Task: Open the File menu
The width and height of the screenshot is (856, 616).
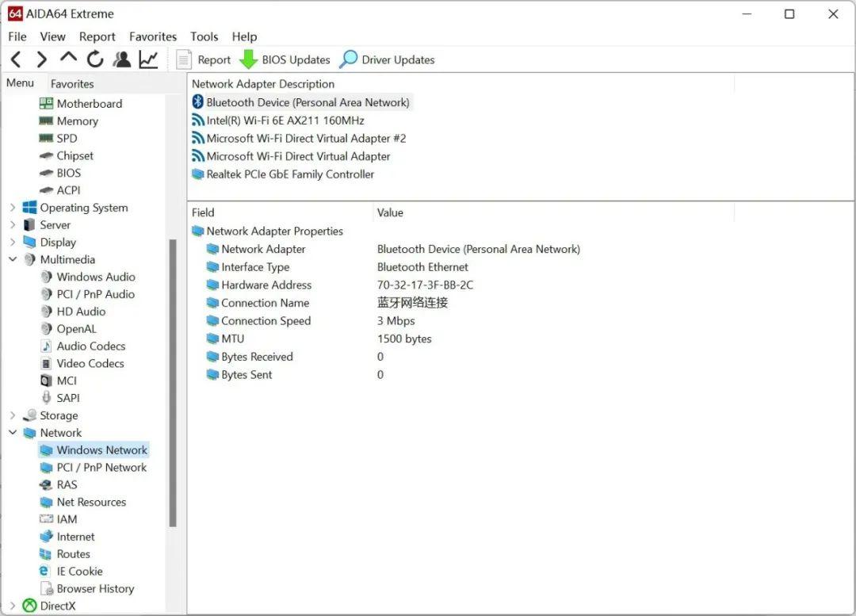Action: click(17, 36)
